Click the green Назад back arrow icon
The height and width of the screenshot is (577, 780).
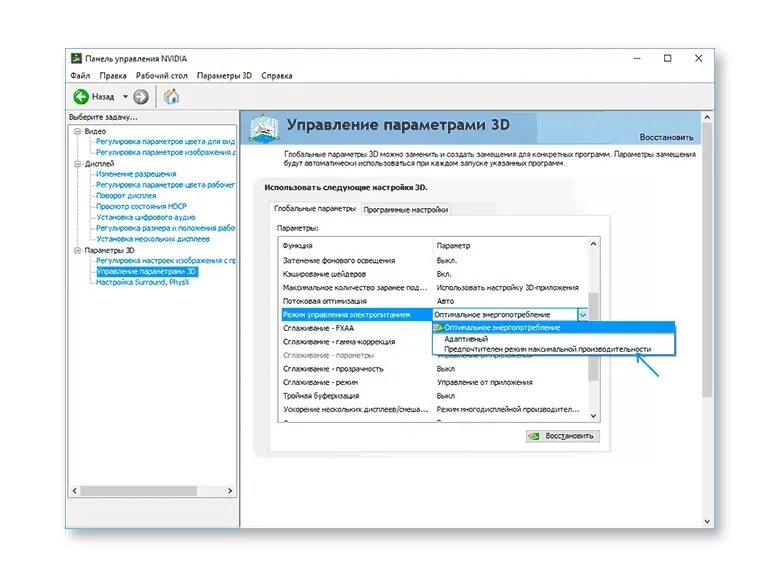pyautogui.click(x=81, y=96)
